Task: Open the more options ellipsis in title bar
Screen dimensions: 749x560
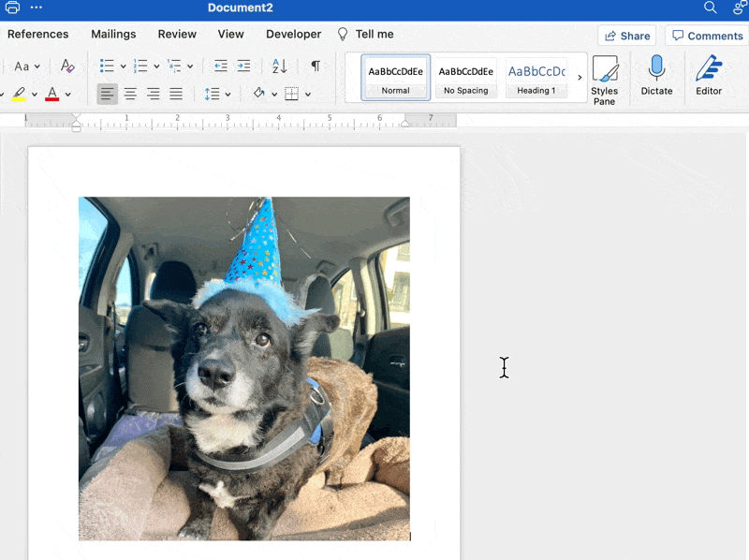Action: pos(37,7)
